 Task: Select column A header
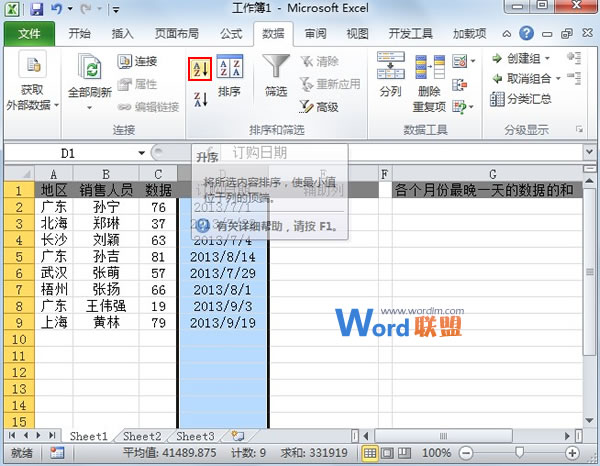pyautogui.click(x=54, y=174)
